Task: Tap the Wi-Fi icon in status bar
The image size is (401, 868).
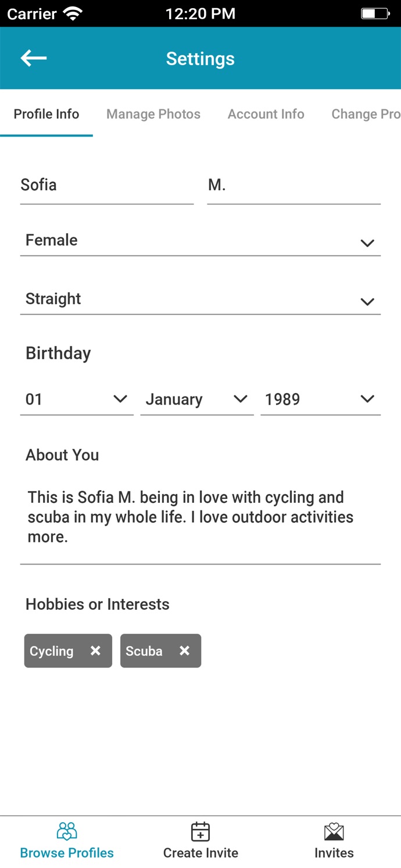Action: (74, 13)
